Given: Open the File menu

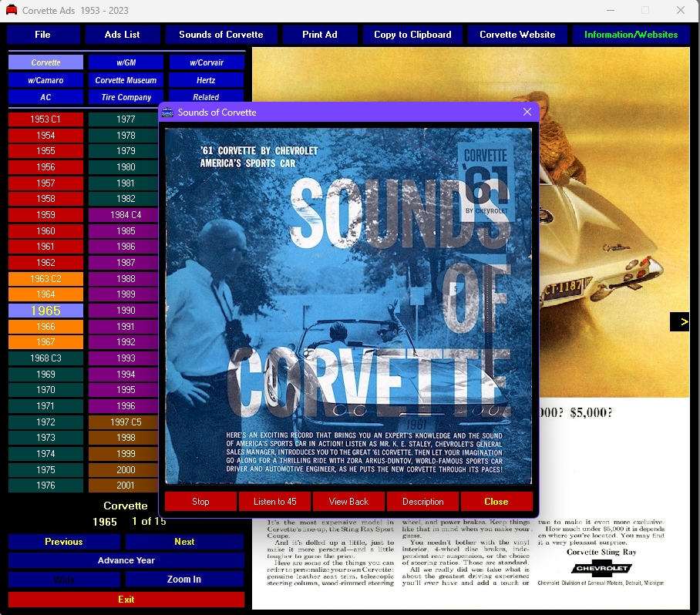Looking at the screenshot, I should pos(43,35).
